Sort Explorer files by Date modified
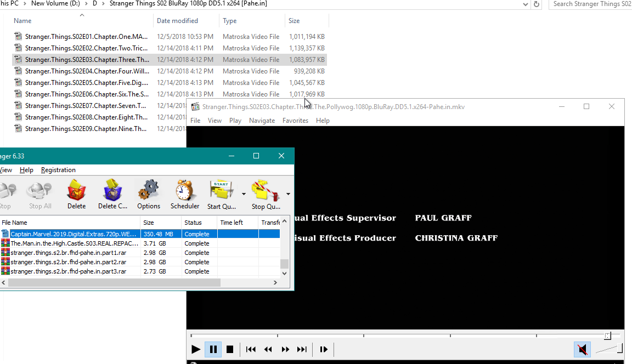This screenshot has height=364, width=632. [x=186, y=20]
